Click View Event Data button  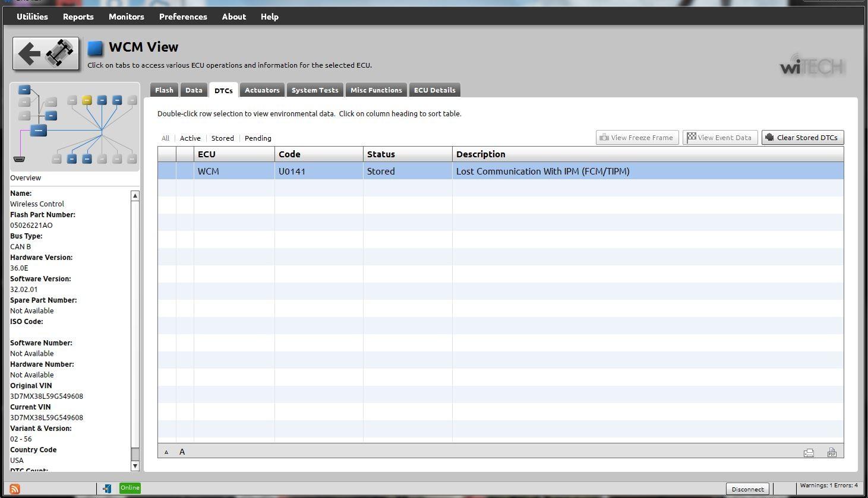[x=720, y=138]
